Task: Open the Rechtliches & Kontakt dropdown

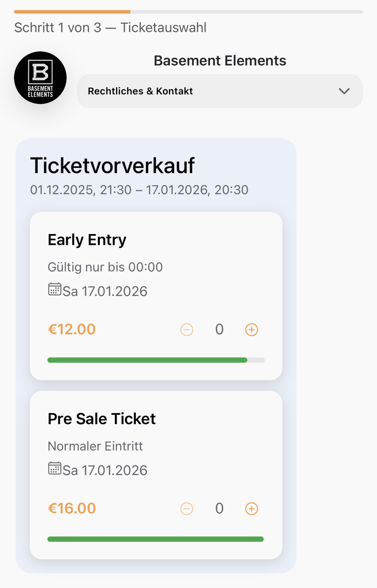Action: [220, 91]
